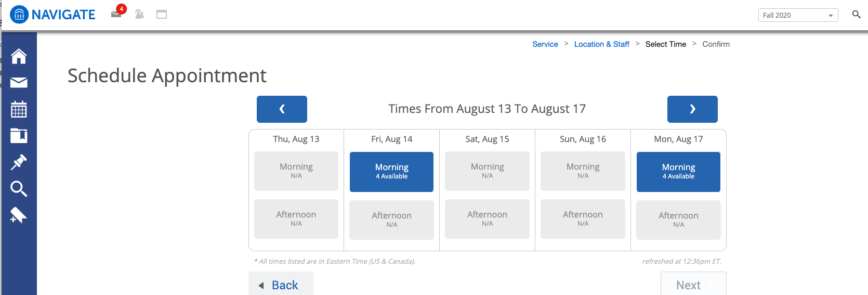Select Mon, Aug 17 Morning slot
This screenshot has width=868, height=295.
pyautogui.click(x=678, y=172)
